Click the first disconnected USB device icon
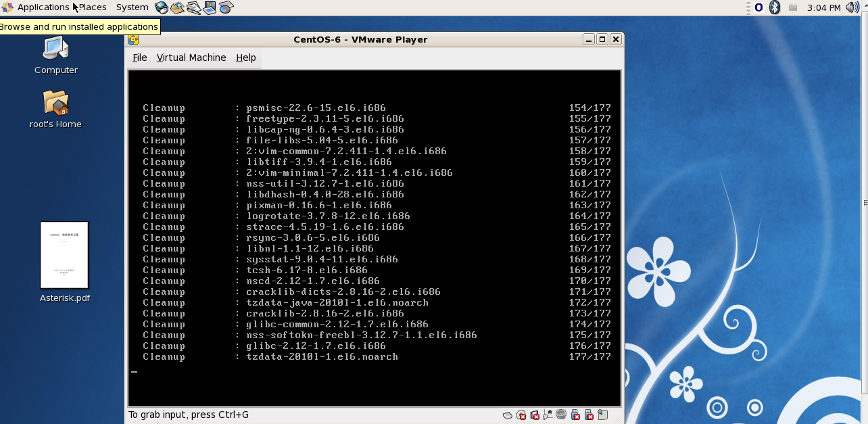 pos(575,415)
